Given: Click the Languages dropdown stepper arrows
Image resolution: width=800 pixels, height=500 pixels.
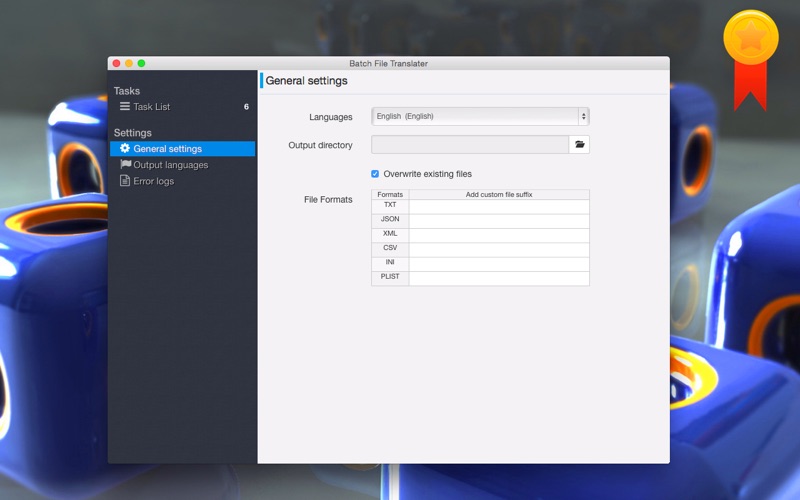Looking at the screenshot, I should click(584, 116).
